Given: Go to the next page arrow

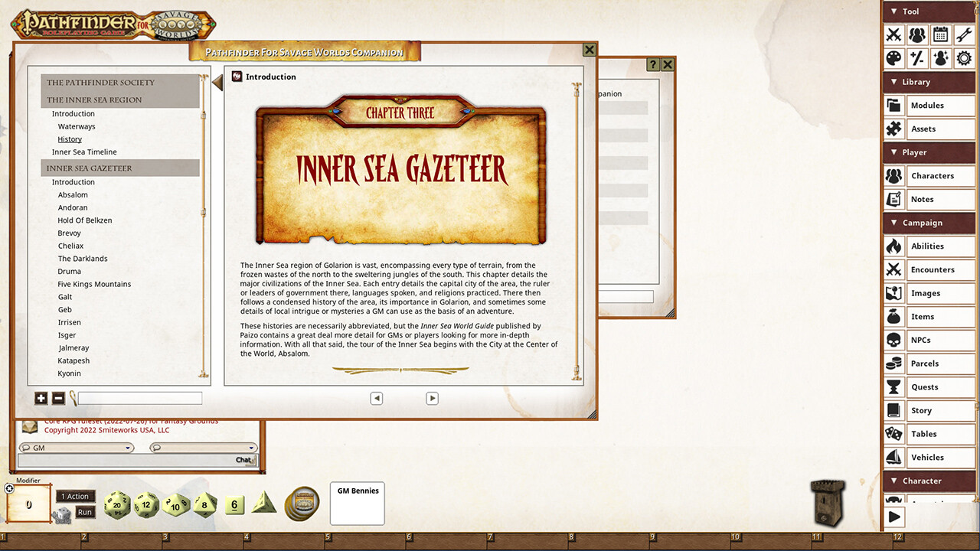Looking at the screenshot, I should pos(432,398).
